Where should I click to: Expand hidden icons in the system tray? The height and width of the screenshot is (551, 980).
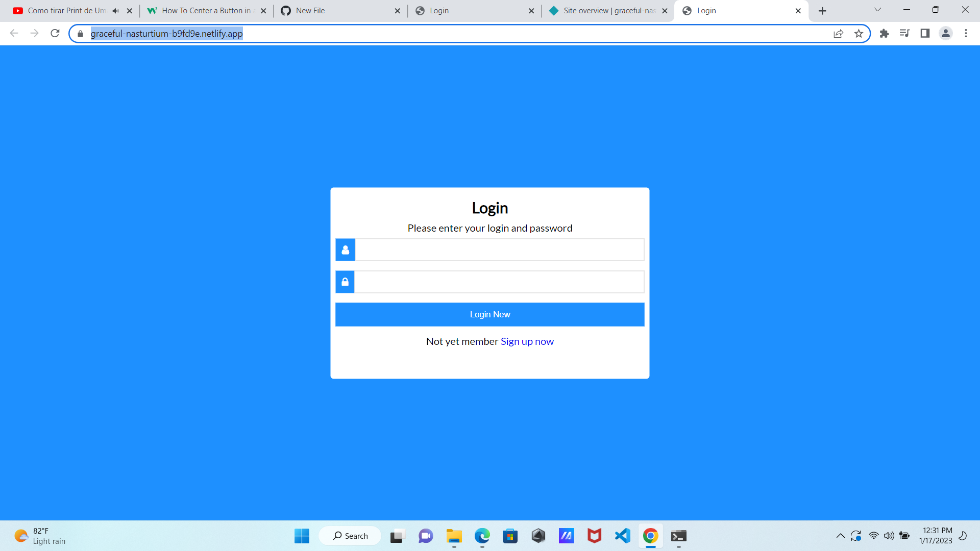coord(841,536)
